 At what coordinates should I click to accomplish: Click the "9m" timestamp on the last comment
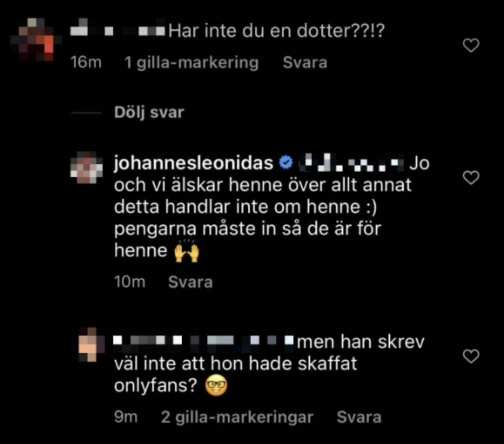126,417
